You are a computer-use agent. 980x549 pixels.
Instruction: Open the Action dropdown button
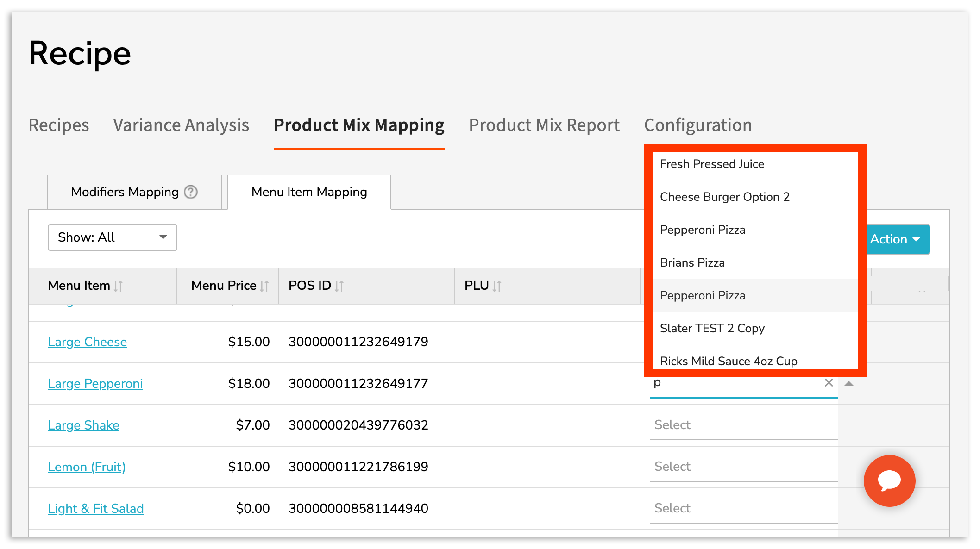pyautogui.click(x=895, y=239)
